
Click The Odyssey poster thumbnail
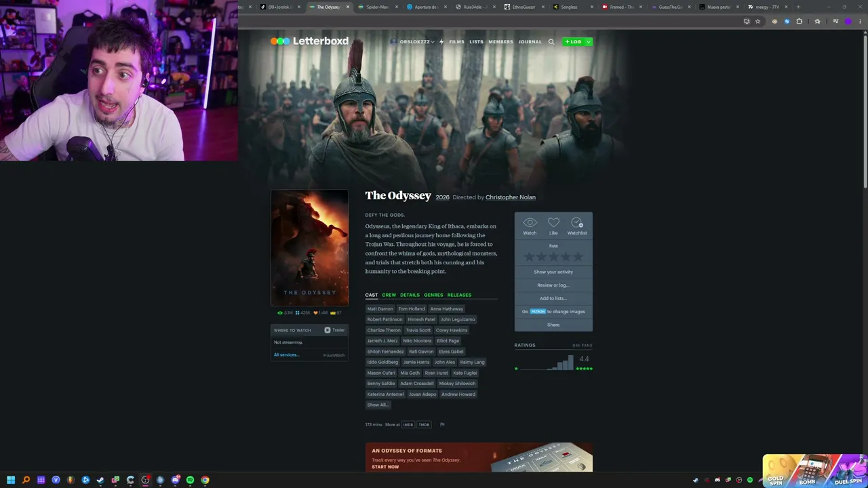tap(310, 248)
